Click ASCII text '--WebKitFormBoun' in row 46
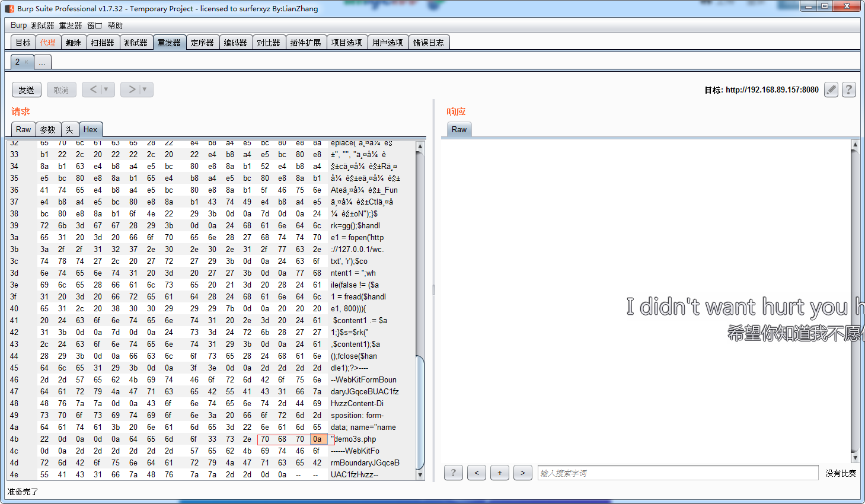The height and width of the screenshot is (504, 865). tap(363, 380)
